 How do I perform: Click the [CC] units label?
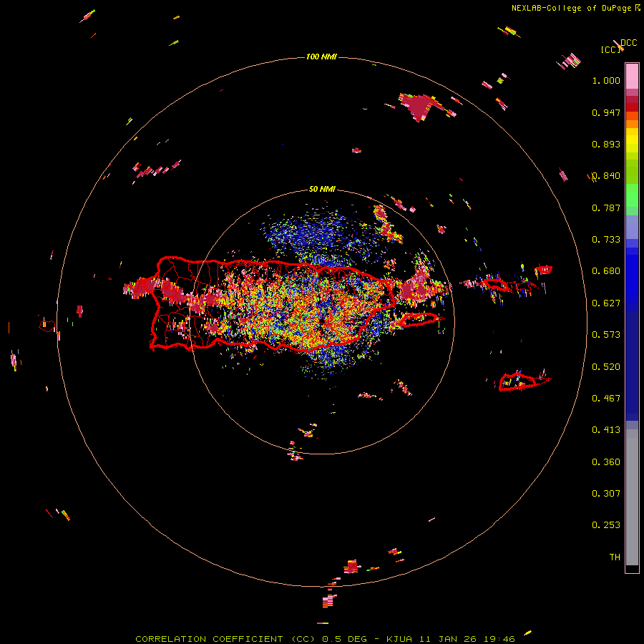[610, 49]
